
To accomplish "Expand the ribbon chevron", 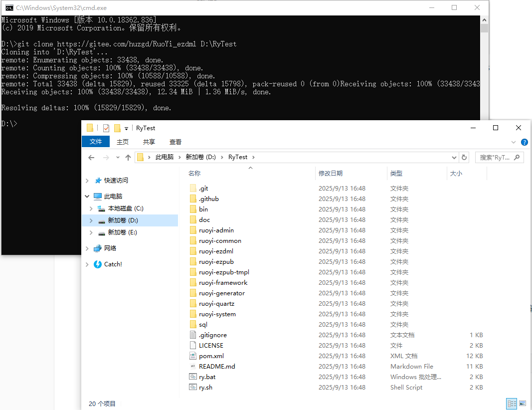I will 514,142.
